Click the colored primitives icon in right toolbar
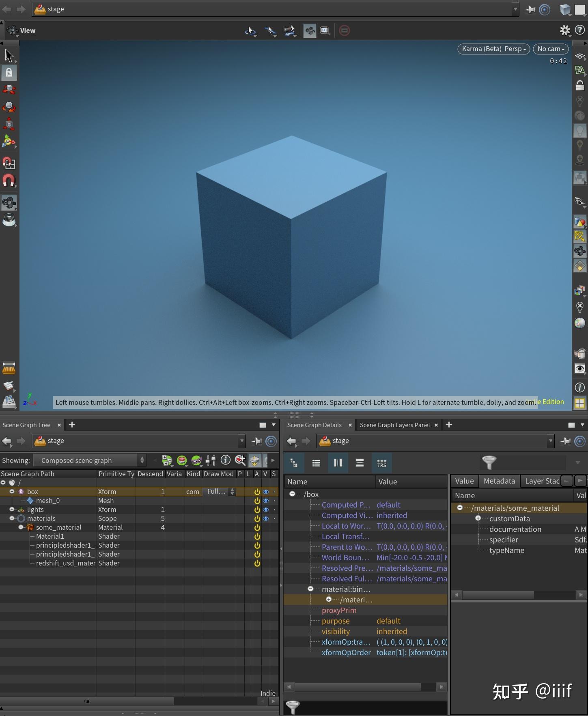This screenshot has width=588, height=716. coord(580,222)
